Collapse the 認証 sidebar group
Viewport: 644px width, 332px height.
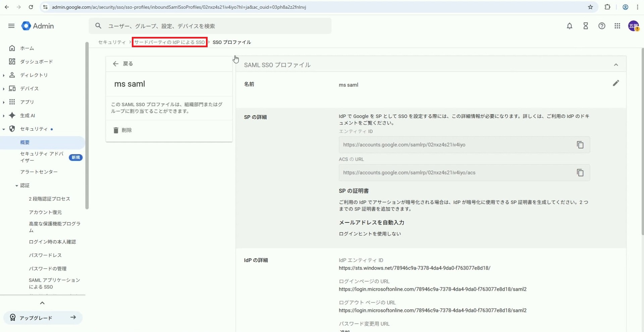point(17,186)
